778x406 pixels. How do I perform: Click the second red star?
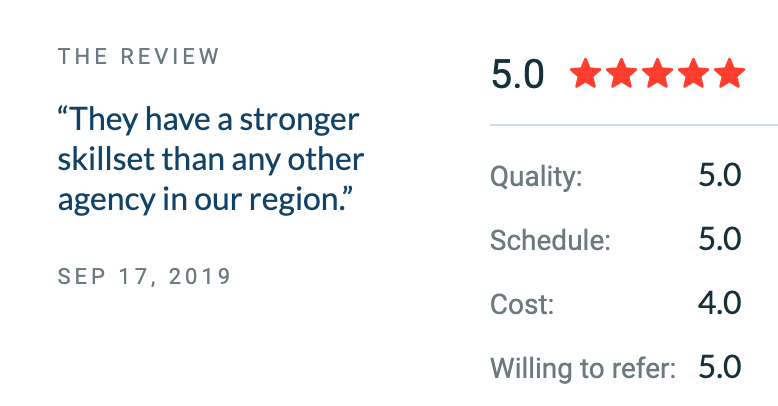(622, 73)
